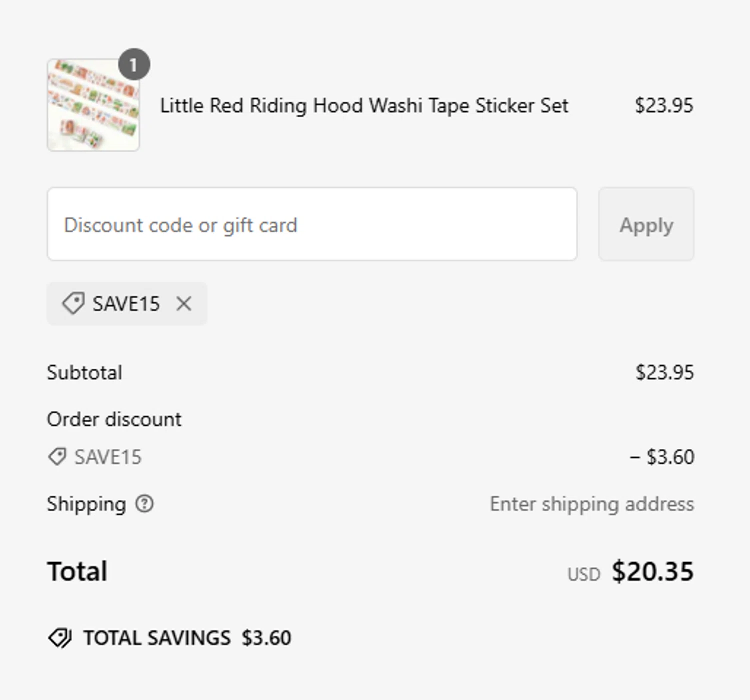Click the quantity badge on product thumbnail

coord(134,65)
